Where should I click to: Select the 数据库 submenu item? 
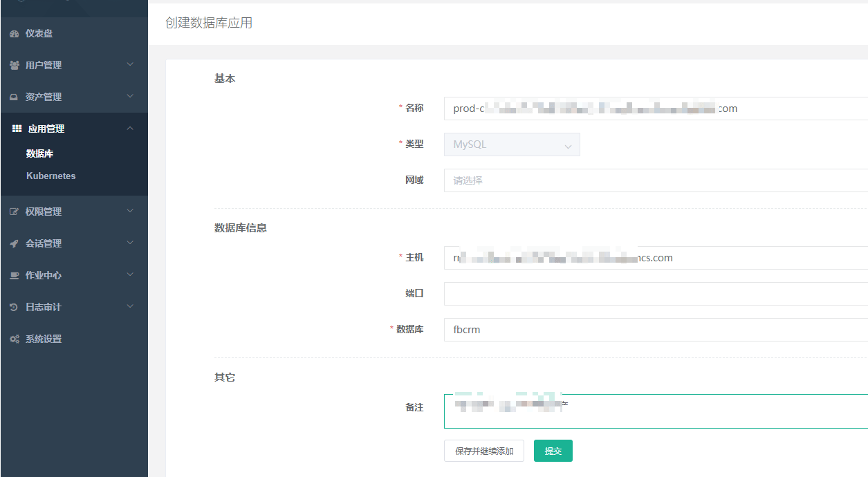click(39, 153)
